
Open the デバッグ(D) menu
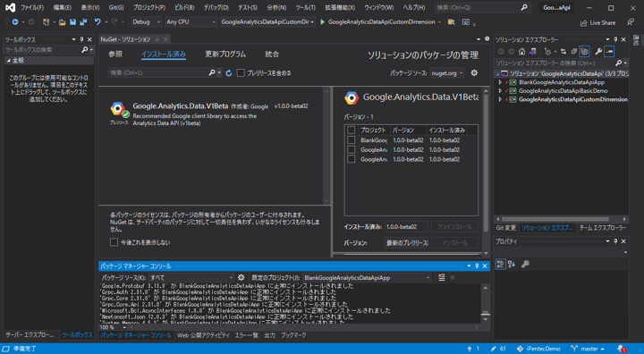(216, 7)
